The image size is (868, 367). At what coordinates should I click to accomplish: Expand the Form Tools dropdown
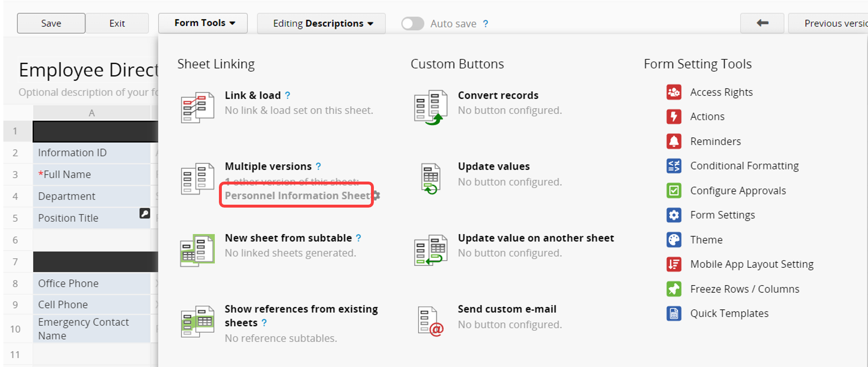[x=203, y=23]
